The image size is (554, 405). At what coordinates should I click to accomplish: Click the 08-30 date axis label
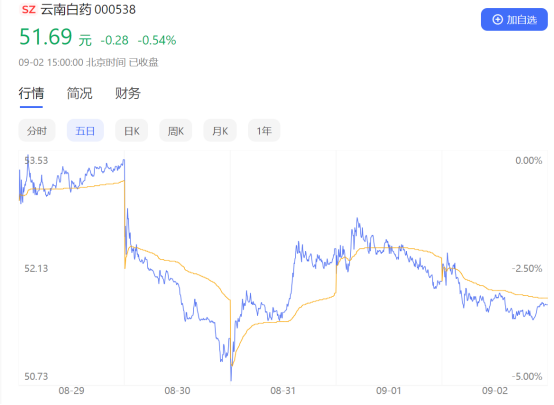(x=177, y=391)
